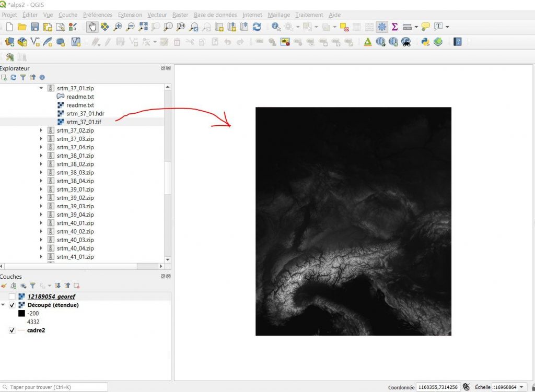Expand the srtm_40_04.zip node
This screenshot has height=392, width=535.
tap(41, 248)
